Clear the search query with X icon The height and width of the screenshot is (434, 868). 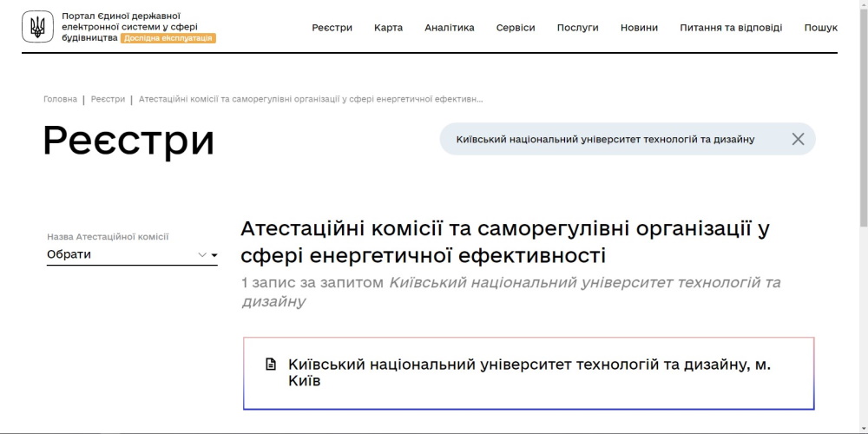point(798,139)
